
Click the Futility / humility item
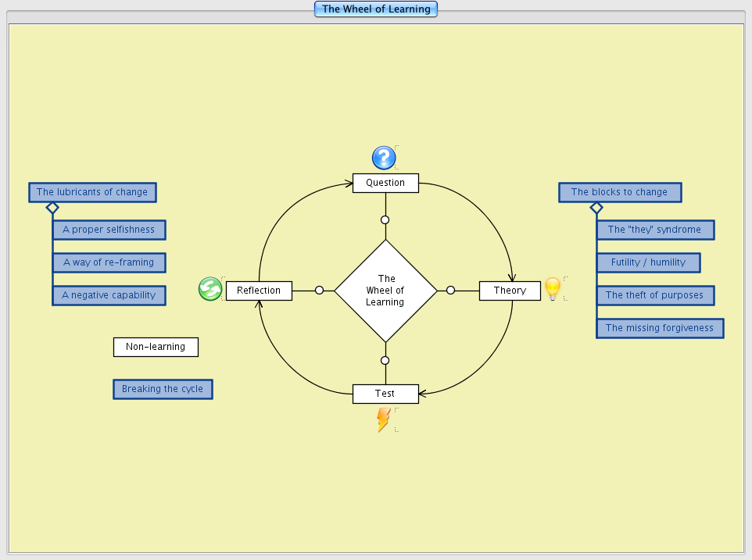coord(648,262)
